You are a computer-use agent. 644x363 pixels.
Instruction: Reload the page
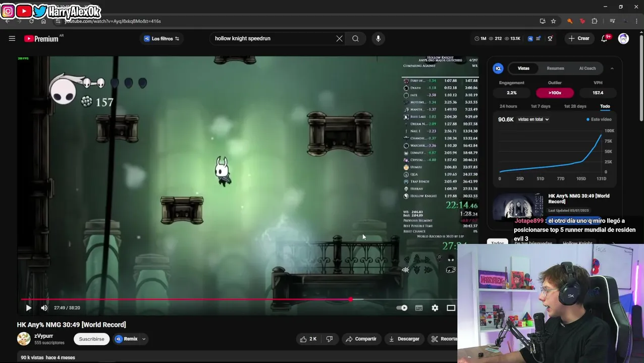(31, 21)
